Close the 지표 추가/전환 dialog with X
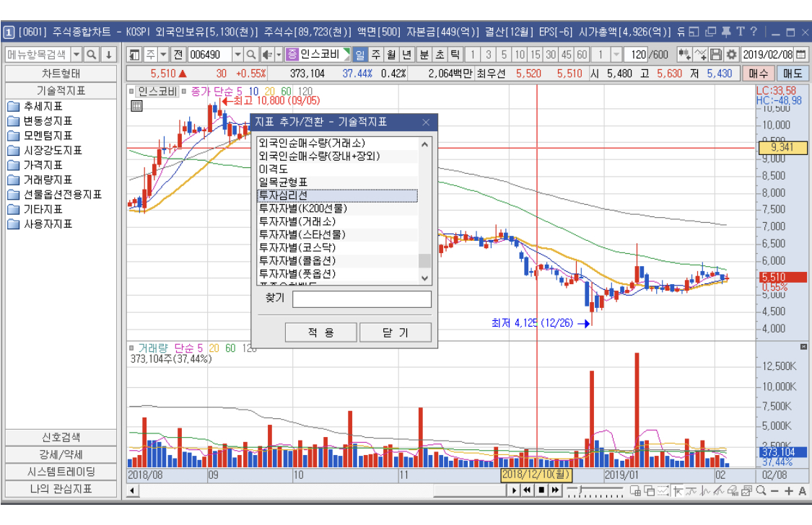This screenshot has height=525, width=812. tap(426, 122)
